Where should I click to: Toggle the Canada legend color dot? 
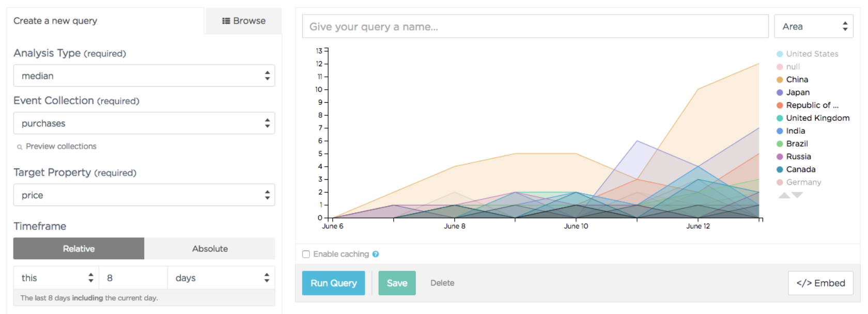point(780,169)
